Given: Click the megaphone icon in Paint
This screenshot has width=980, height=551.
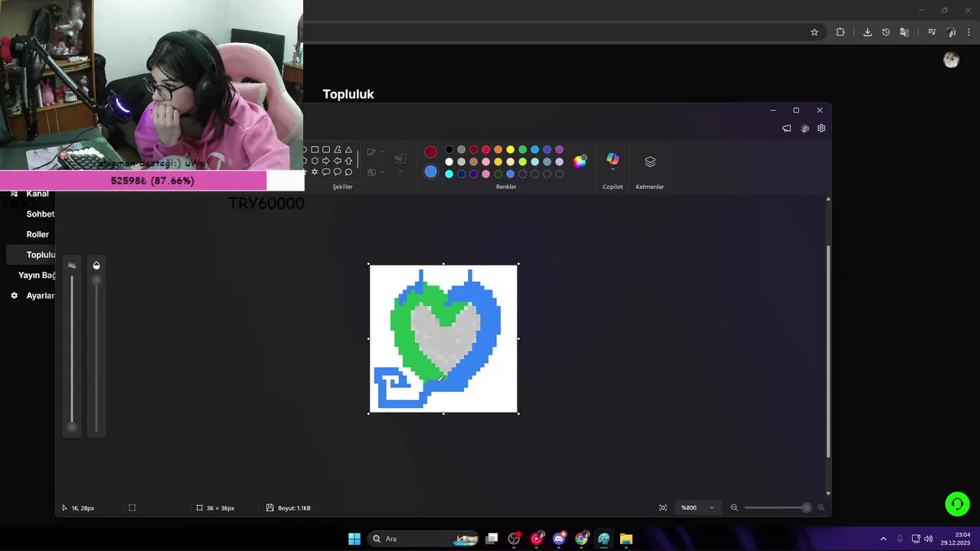Looking at the screenshot, I should click(786, 129).
